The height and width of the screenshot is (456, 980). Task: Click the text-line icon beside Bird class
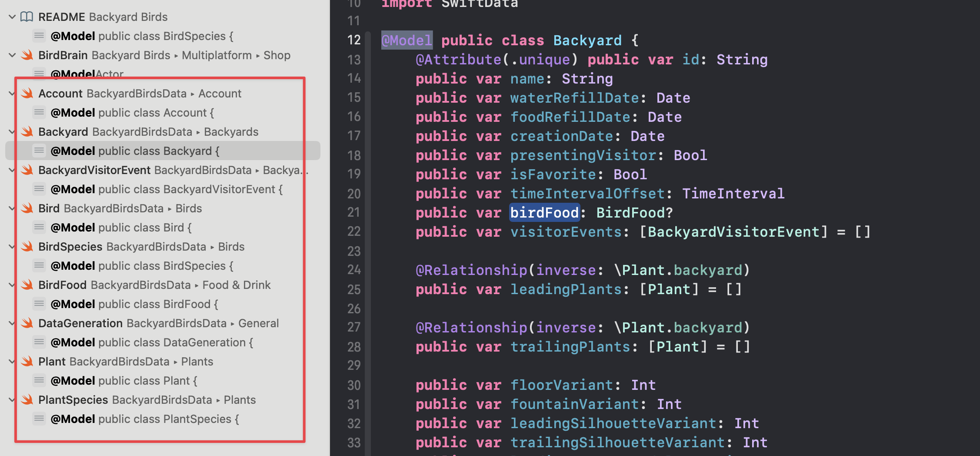[x=39, y=228]
